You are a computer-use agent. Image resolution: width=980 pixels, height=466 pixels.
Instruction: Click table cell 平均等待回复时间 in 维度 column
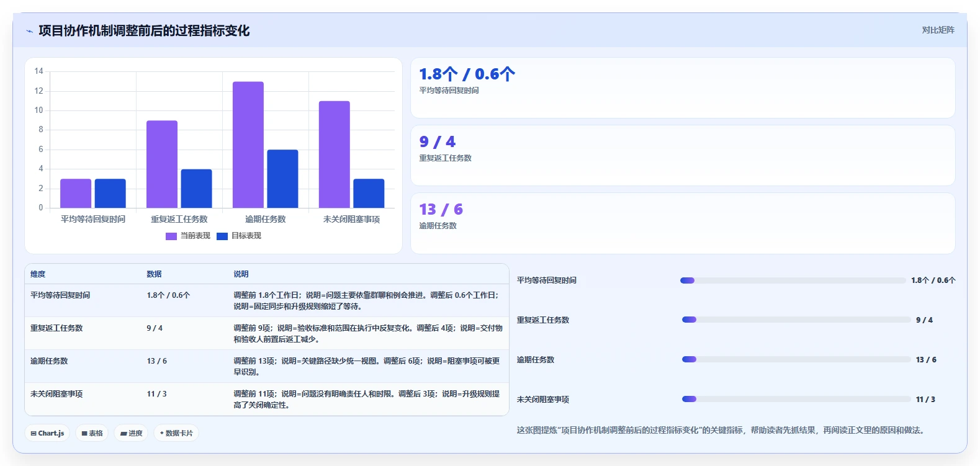(60, 295)
